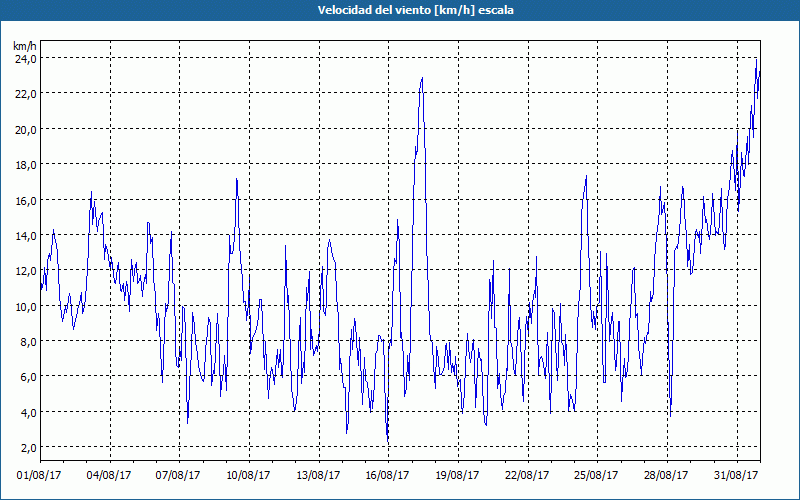Click the 28/08/17 date label
Image resolution: width=800 pixels, height=500 pixels.
click(666, 475)
